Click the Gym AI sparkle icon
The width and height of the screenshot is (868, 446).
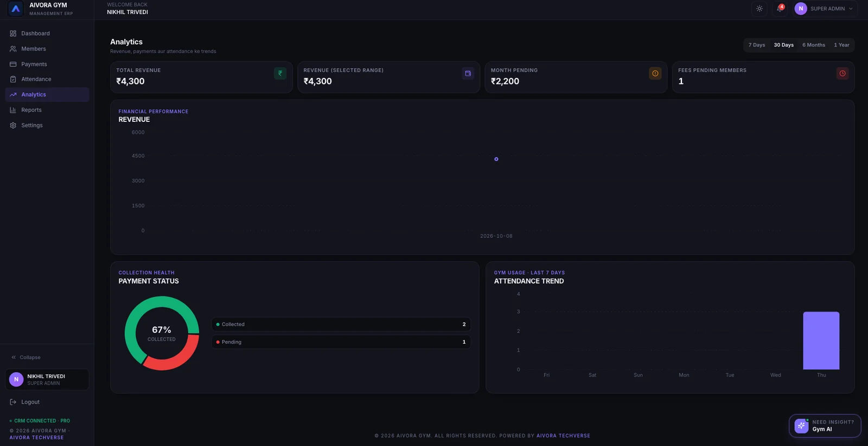click(x=801, y=426)
